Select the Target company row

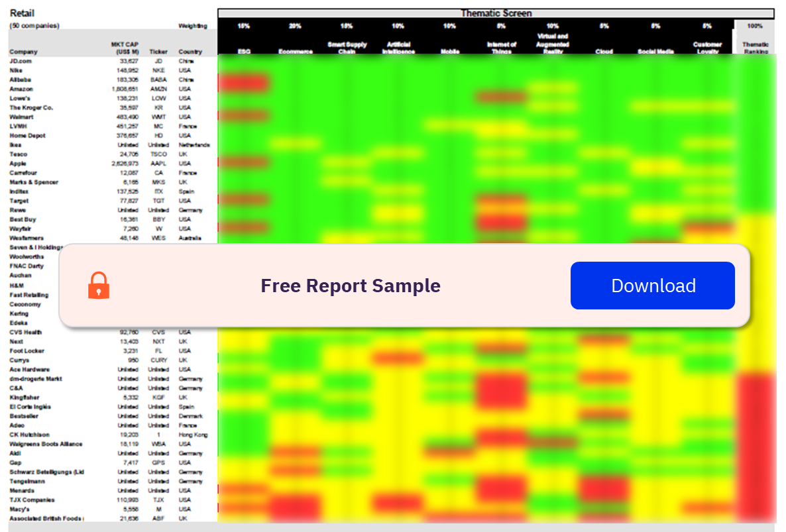[113, 201]
